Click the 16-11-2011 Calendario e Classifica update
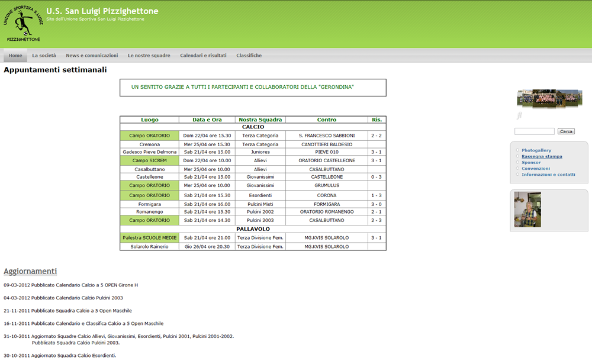This screenshot has width=592, height=364. (x=83, y=324)
